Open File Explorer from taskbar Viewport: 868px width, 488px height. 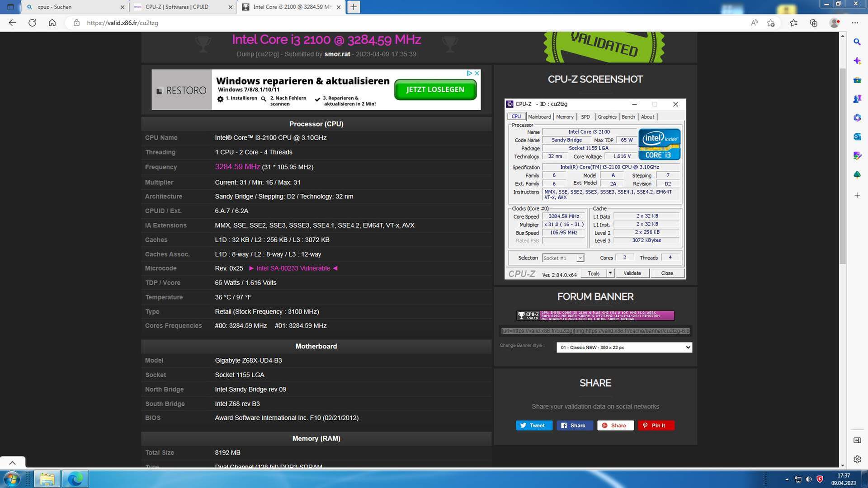47,479
